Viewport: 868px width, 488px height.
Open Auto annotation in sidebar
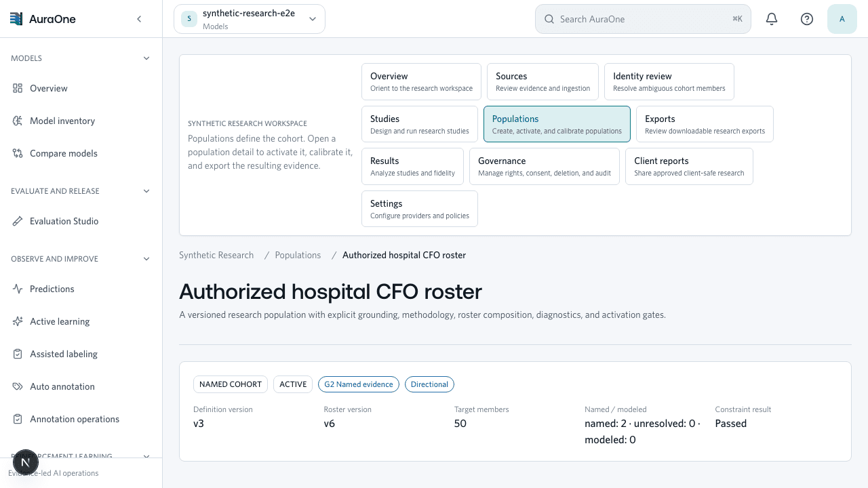(x=81, y=386)
